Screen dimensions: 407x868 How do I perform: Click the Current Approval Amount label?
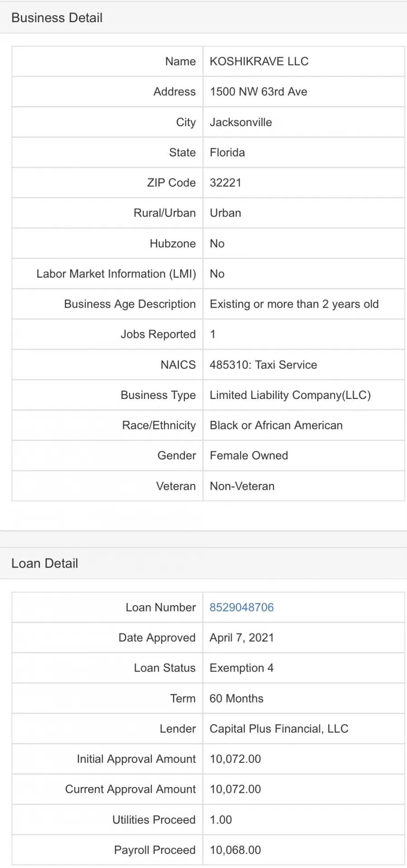click(130, 789)
